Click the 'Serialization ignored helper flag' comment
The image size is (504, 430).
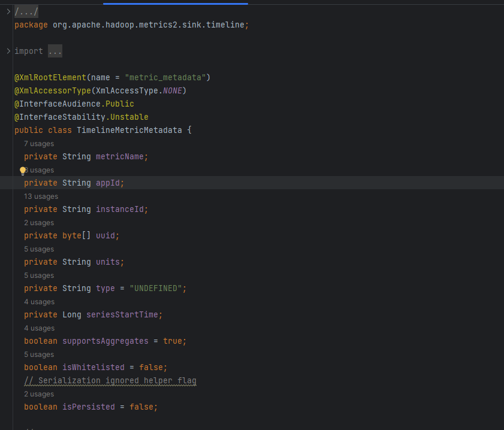pyautogui.click(x=110, y=380)
